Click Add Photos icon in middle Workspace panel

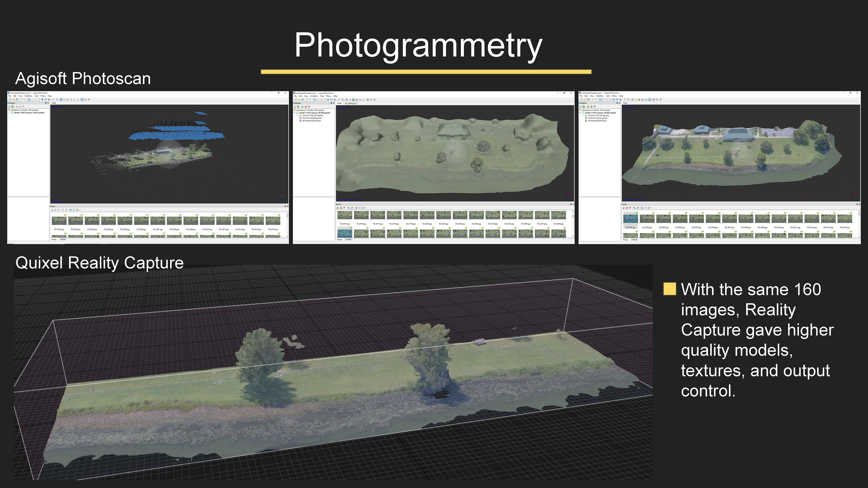(298, 107)
